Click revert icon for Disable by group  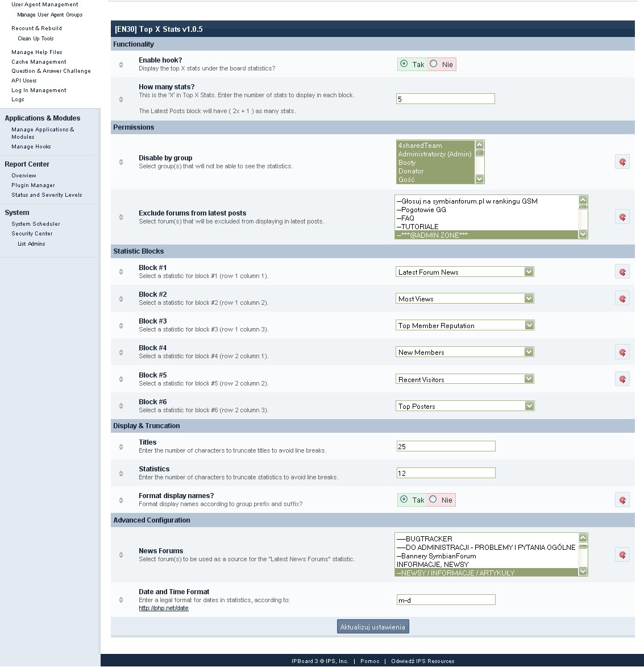point(622,162)
